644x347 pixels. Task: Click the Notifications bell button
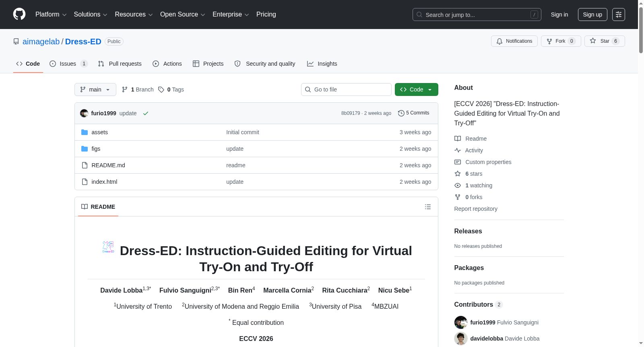pyautogui.click(x=514, y=41)
